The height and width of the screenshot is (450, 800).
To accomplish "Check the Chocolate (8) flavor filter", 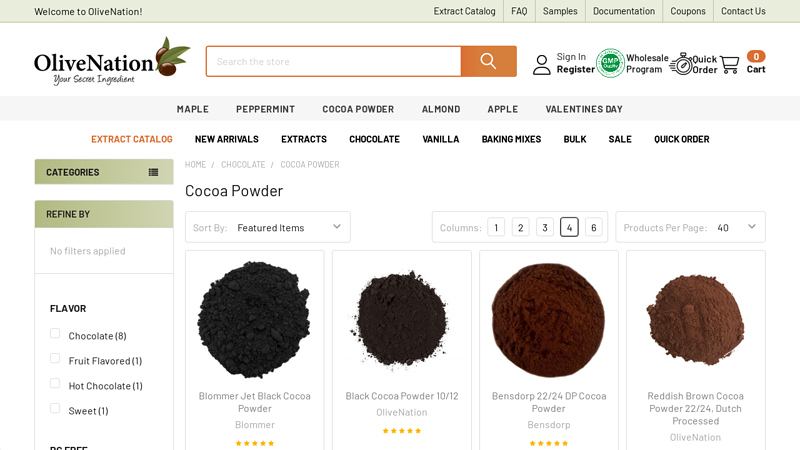I will [x=55, y=333].
